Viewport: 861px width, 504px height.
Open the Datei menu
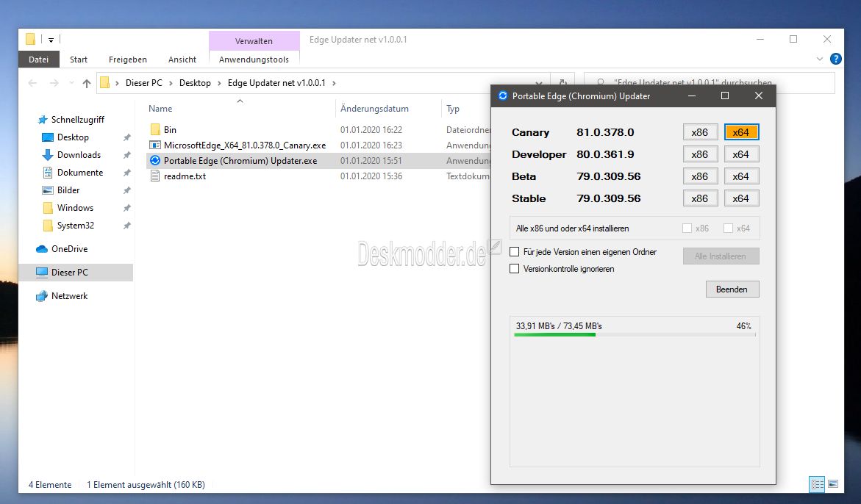pyautogui.click(x=38, y=60)
